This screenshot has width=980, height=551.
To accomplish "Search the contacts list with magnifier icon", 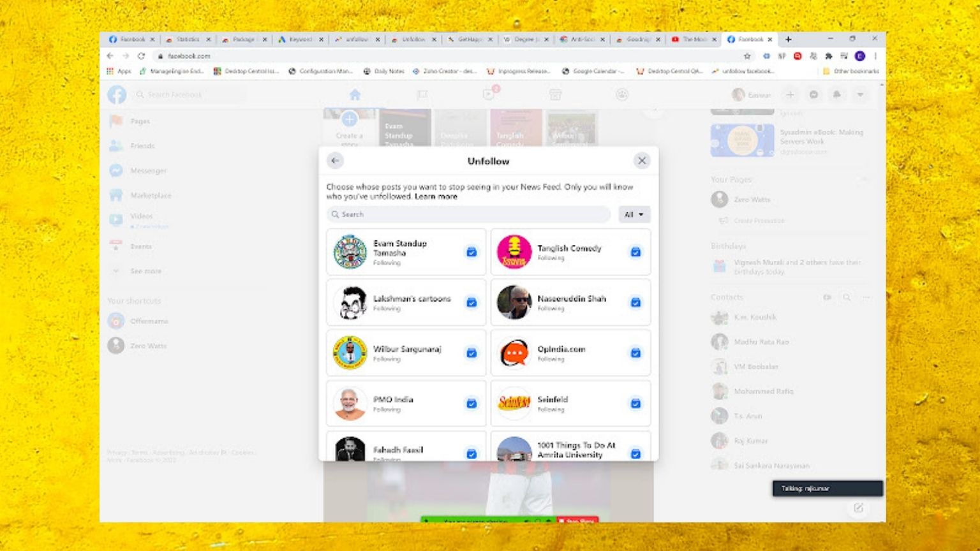I will point(847,297).
